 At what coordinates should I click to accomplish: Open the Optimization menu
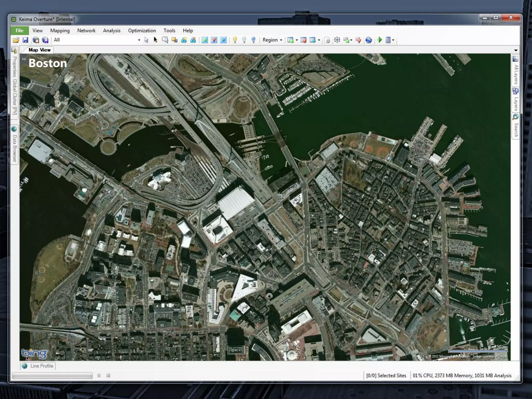[x=142, y=31]
